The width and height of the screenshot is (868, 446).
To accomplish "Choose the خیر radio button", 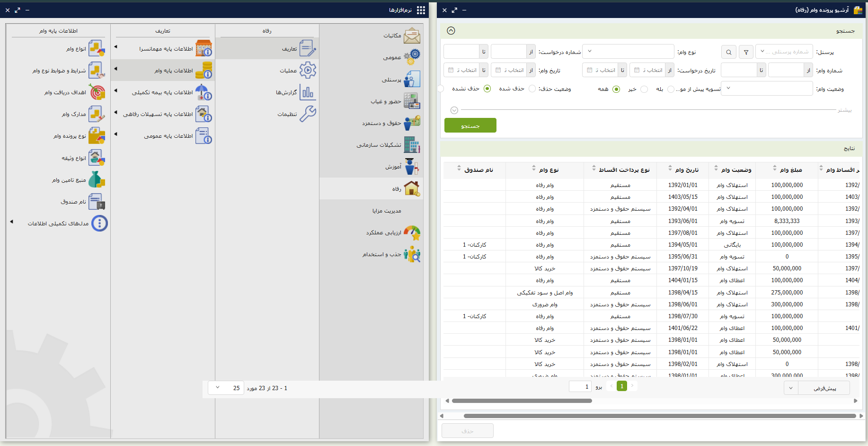I will tap(644, 89).
